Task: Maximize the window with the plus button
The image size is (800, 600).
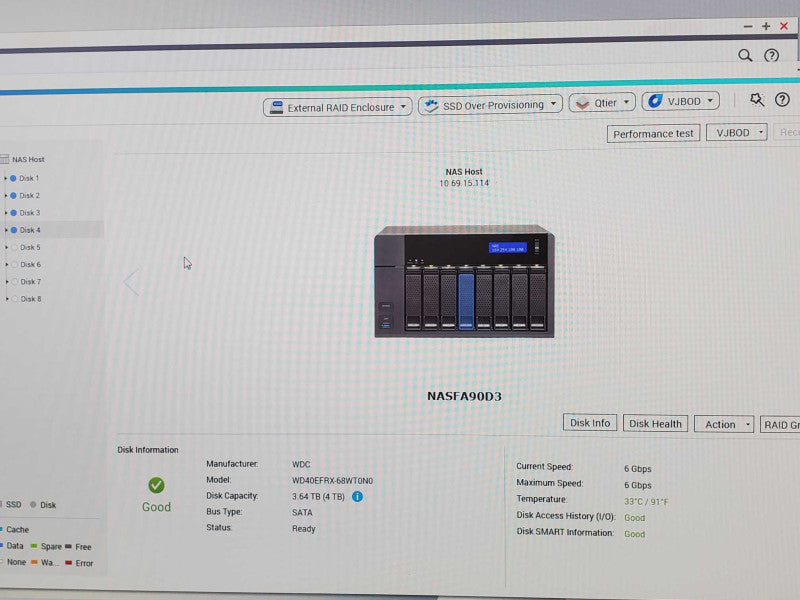Action: click(x=766, y=26)
